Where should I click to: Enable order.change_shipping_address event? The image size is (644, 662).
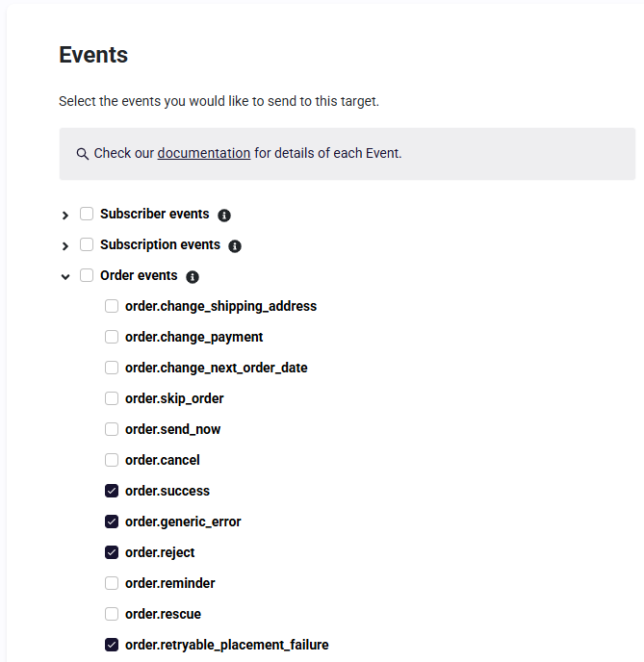click(x=112, y=306)
